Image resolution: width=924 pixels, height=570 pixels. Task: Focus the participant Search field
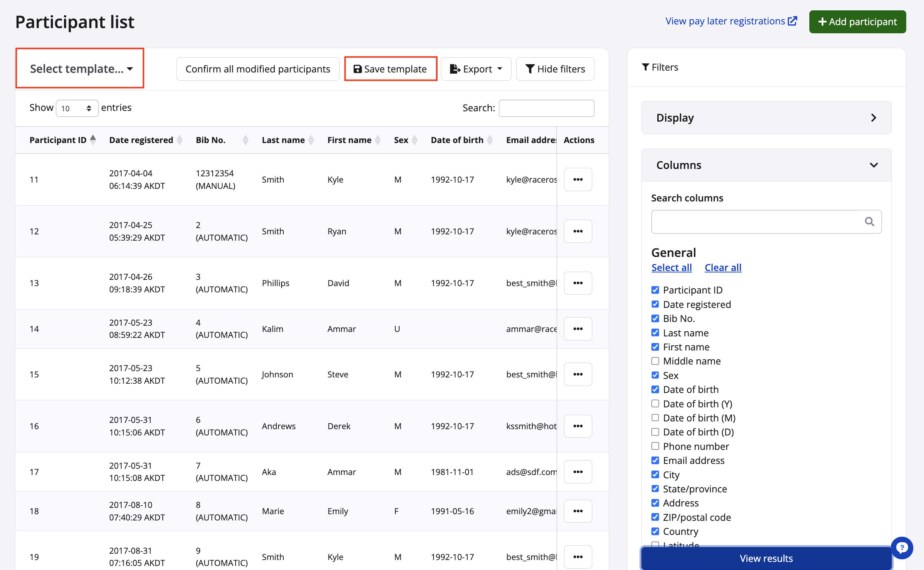coord(546,108)
